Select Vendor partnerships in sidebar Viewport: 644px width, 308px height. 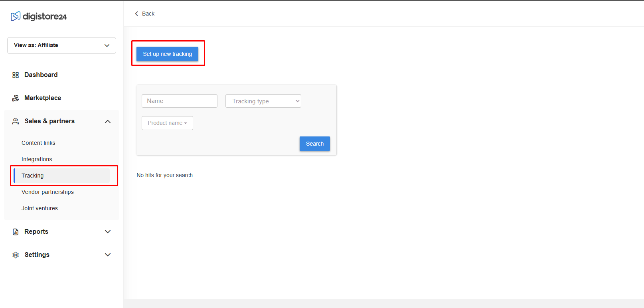tap(47, 192)
